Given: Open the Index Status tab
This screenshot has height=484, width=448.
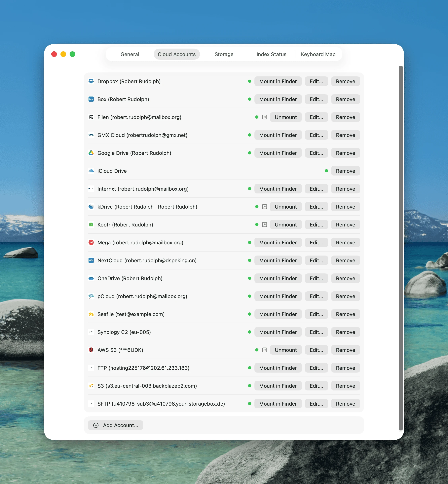Looking at the screenshot, I should pos(271,54).
